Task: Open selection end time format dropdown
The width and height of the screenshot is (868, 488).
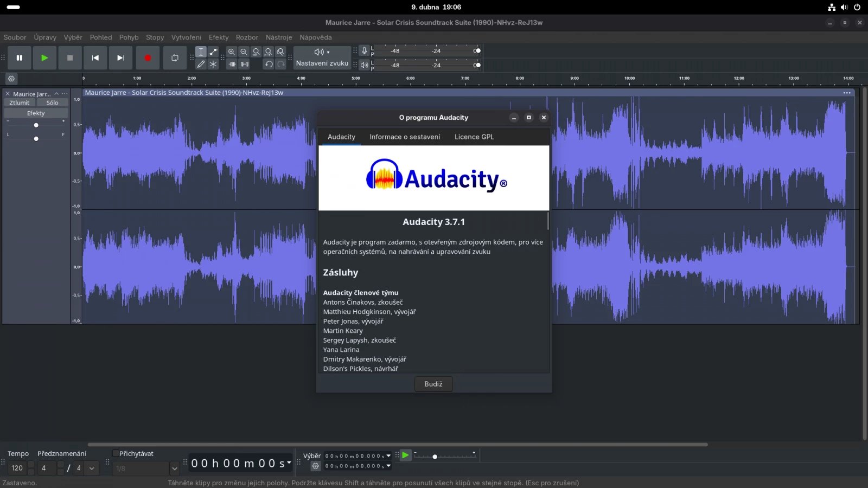Action: [x=388, y=466]
